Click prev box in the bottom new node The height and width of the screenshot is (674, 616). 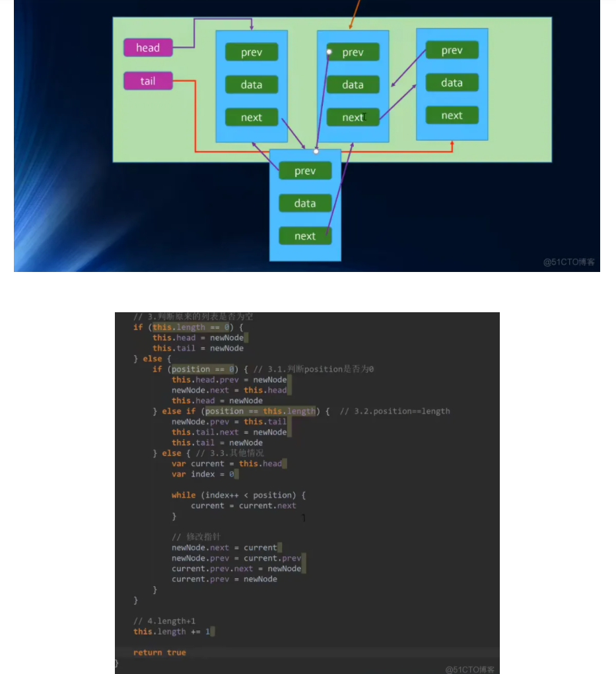[x=305, y=171]
